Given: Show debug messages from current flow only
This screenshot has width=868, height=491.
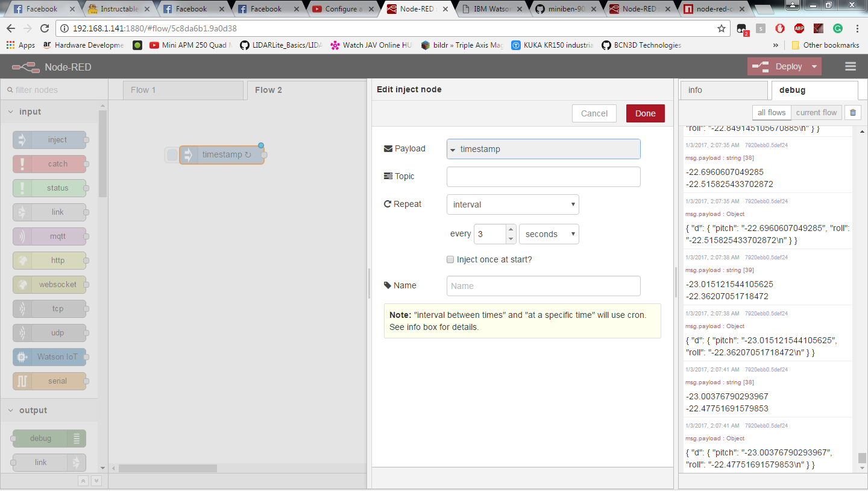Looking at the screenshot, I should [816, 113].
